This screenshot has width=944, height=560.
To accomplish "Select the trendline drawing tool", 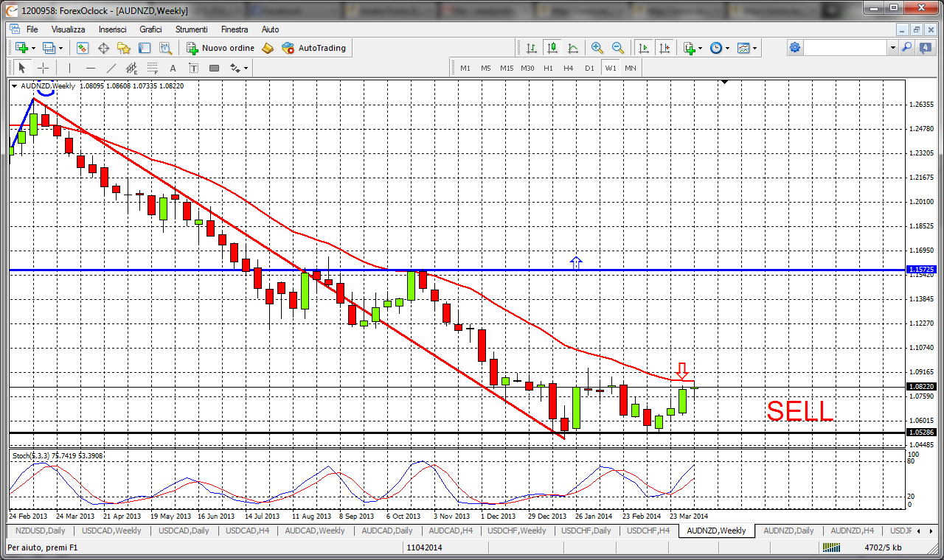I will tap(111, 68).
